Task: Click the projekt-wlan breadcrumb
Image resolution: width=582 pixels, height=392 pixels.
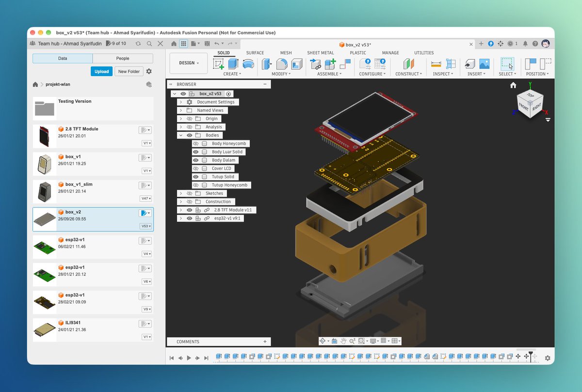Action: (58, 84)
